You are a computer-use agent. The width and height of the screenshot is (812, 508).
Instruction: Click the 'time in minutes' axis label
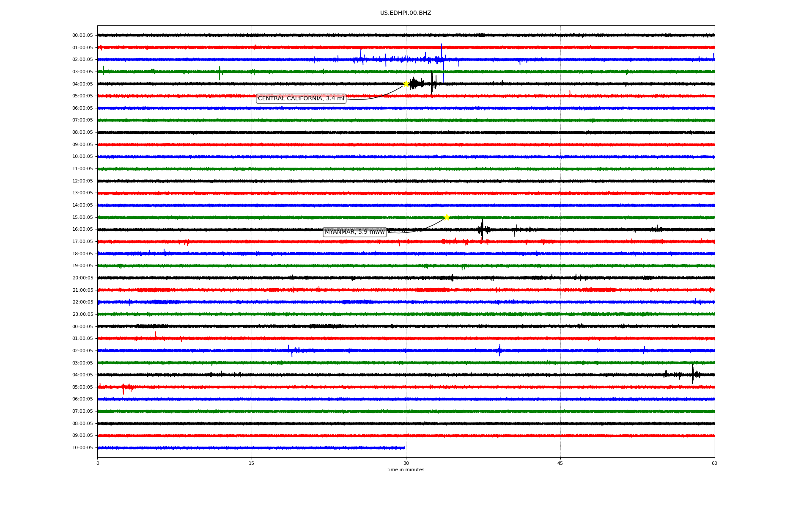click(x=406, y=470)
